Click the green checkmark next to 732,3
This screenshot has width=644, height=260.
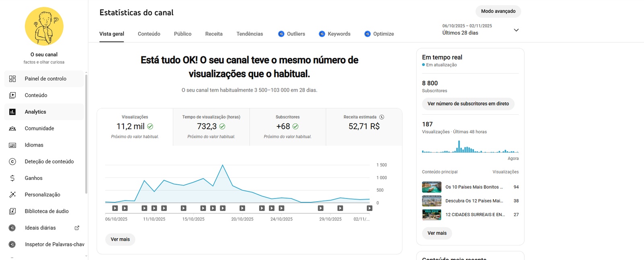[222, 126]
